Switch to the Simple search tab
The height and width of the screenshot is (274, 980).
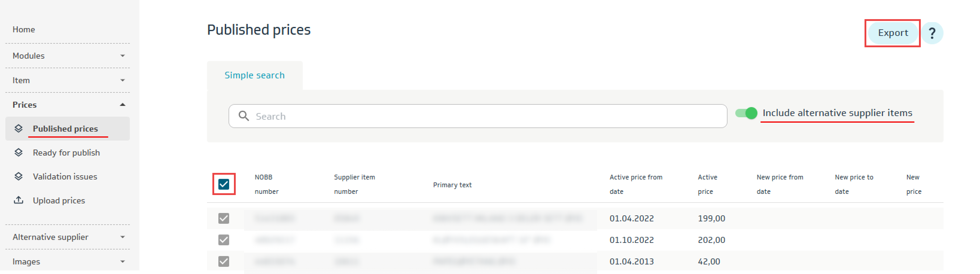pyautogui.click(x=255, y=75)
